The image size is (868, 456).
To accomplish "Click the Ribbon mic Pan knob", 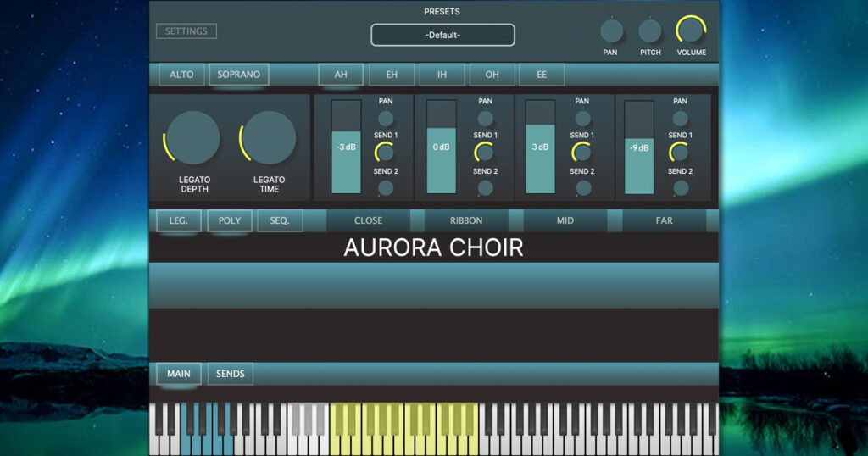I will (486, 119).
